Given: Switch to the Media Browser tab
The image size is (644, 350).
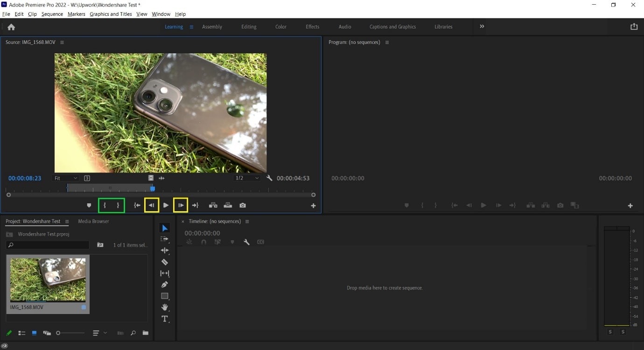Looking at the screenshot, I should click(93, 221).
